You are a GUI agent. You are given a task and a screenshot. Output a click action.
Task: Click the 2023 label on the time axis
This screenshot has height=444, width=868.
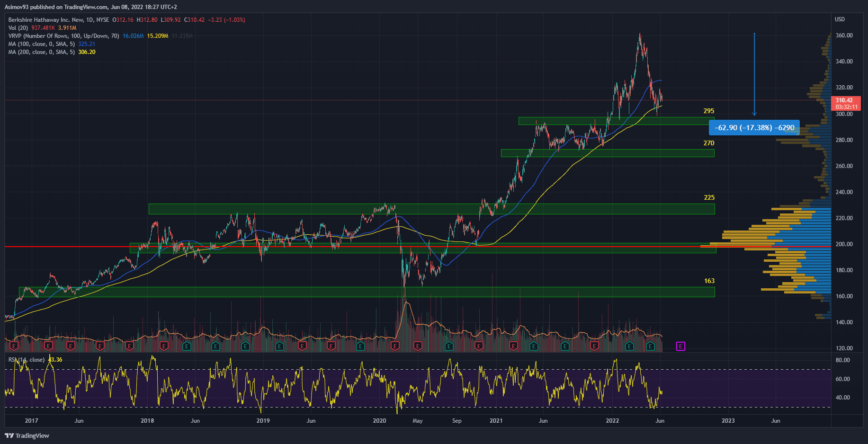click(x=728, y=421)
